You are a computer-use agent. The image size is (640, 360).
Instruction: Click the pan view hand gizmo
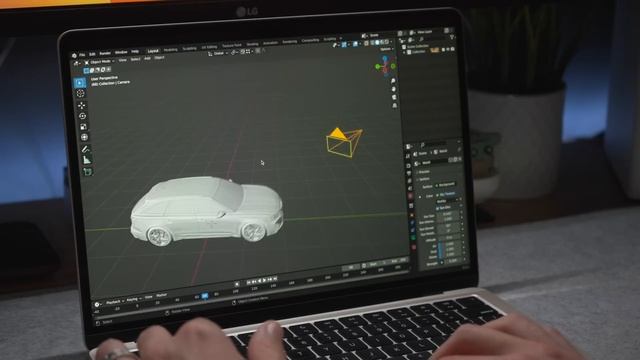[x=394, y=89]
